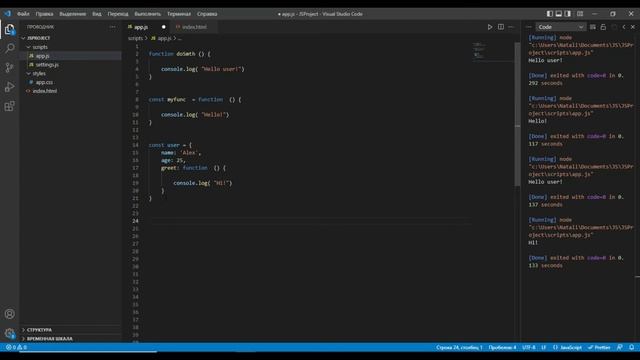Move the output panel with the arrow icon
The height and width of the screenshot is (360, 640).
[624, 27]
